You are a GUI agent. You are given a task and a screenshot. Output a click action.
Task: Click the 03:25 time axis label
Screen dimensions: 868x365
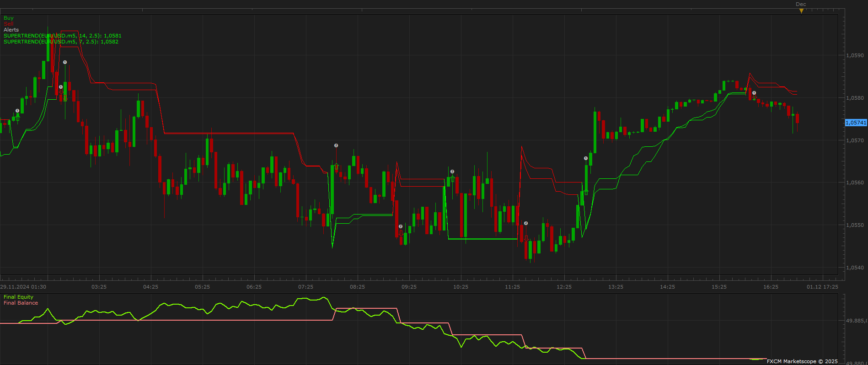(99, 287)
